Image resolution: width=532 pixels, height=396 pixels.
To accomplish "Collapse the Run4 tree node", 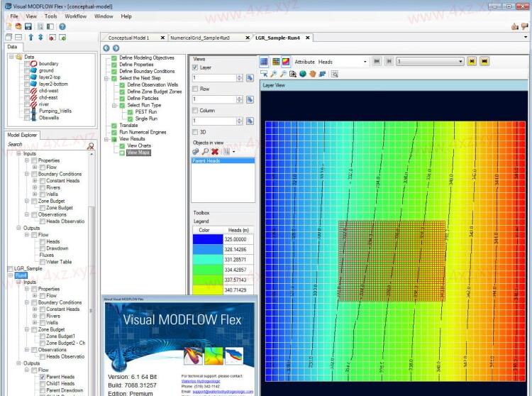I will [11, 275].
